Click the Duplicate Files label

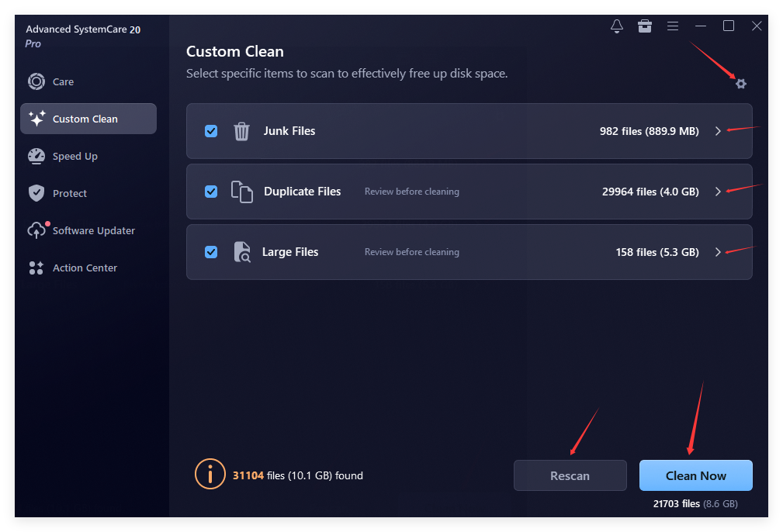[302, 192]
